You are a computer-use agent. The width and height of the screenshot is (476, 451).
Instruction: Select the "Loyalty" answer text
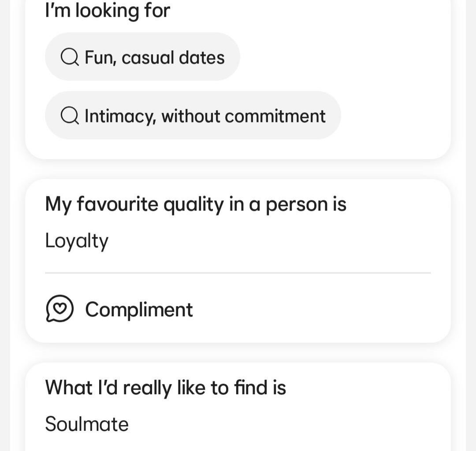[77, 241]
